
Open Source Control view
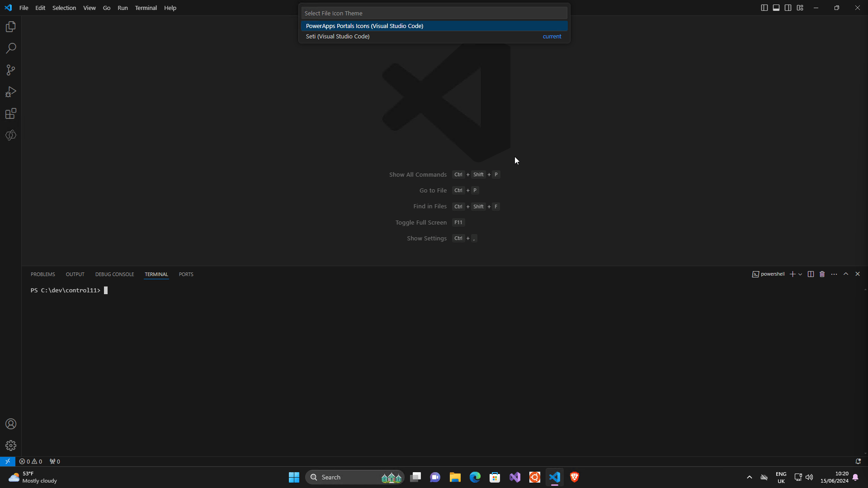click(x=10, y=70)
